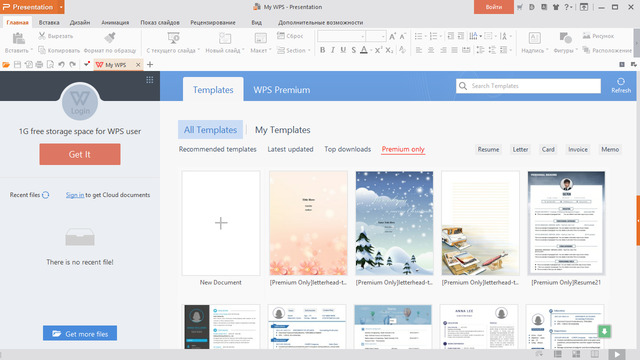Toggle Underline formatting
Viewport: 640px width, 360px height.
[343, 50]
